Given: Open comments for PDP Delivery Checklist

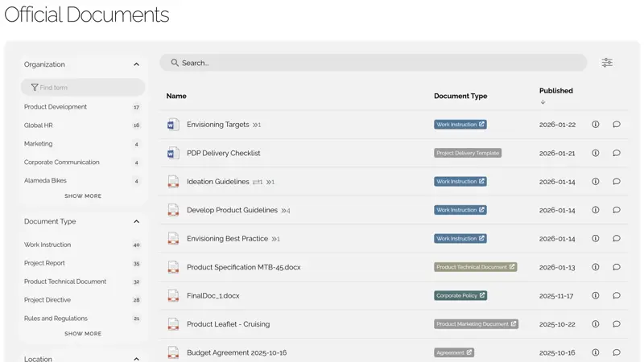Looking at the screenshot, I should click(x=617, y=153).
